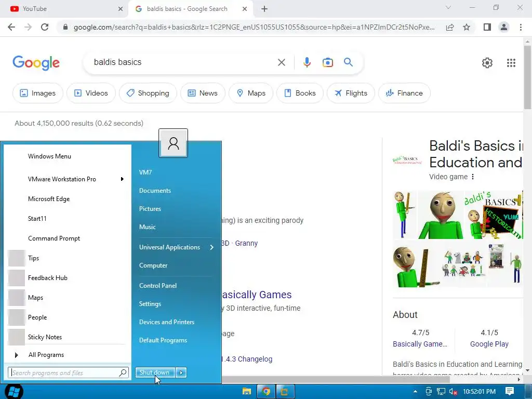The width and height of the screenshot is (532, 399).
Task: Show hidden tray icons arrow
Action: point(415,392)
